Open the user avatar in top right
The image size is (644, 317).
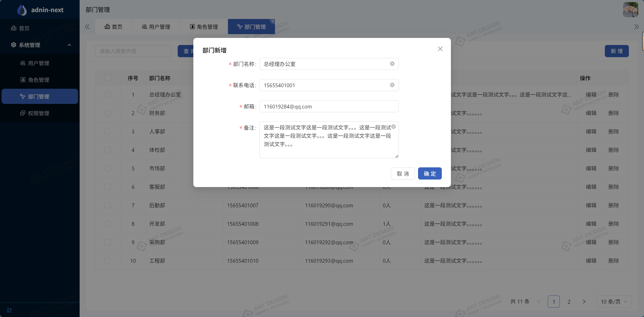coord(630,10)
